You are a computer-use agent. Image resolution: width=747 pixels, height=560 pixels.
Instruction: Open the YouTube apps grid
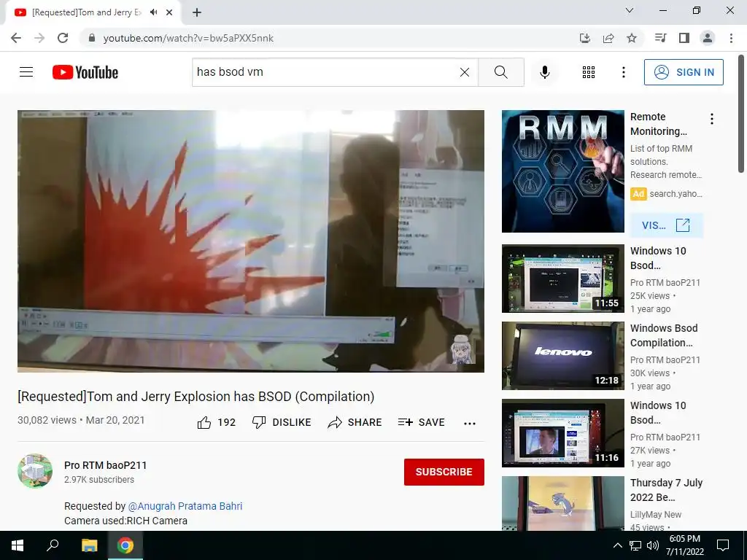[589, 72]
